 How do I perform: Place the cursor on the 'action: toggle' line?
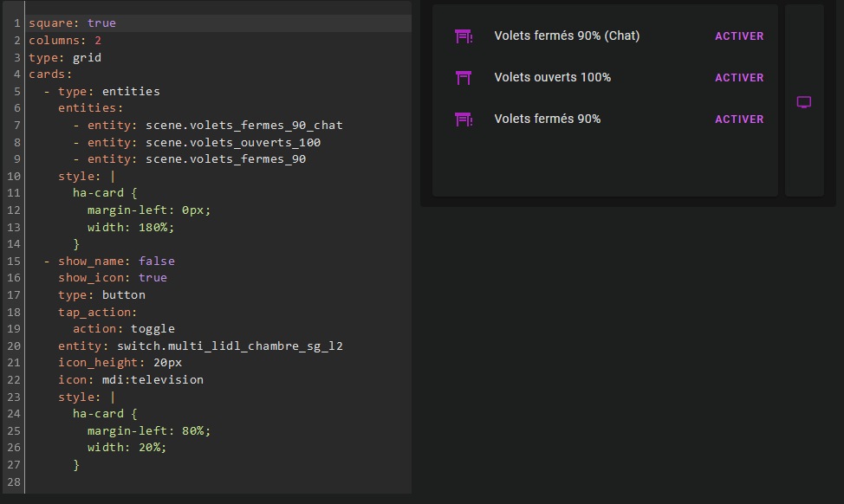124,329
